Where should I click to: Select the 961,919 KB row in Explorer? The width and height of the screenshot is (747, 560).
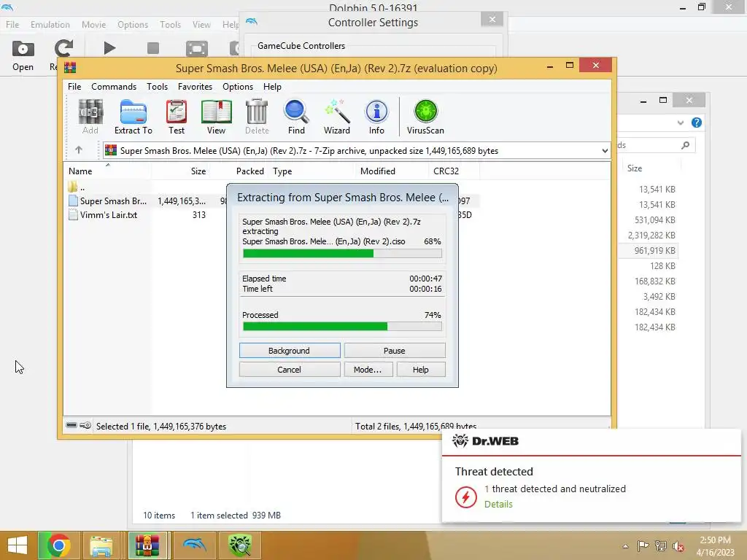tap(649, 251)
